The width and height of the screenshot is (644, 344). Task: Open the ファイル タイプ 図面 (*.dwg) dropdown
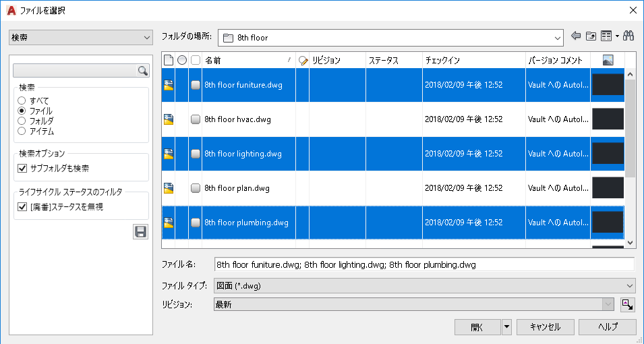tap(425, 285)
